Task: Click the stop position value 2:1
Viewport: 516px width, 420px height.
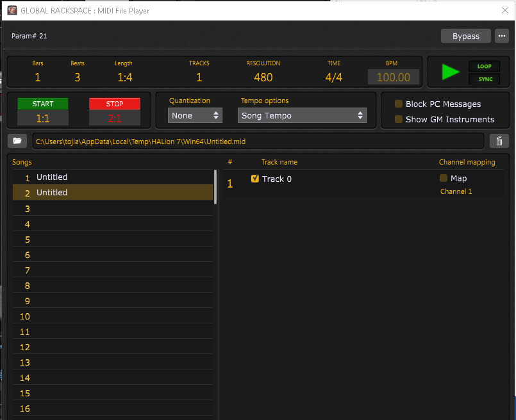Action: (115, 118)
